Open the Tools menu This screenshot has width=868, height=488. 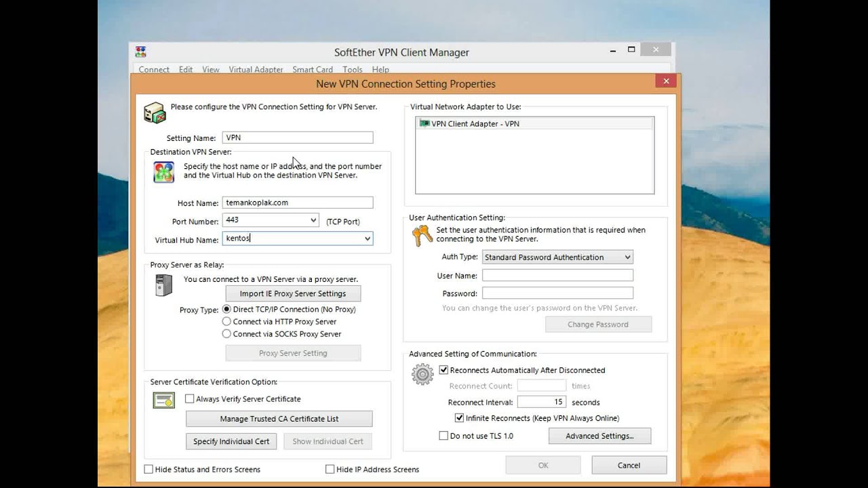pyautogui.click(x=353, y=69)
